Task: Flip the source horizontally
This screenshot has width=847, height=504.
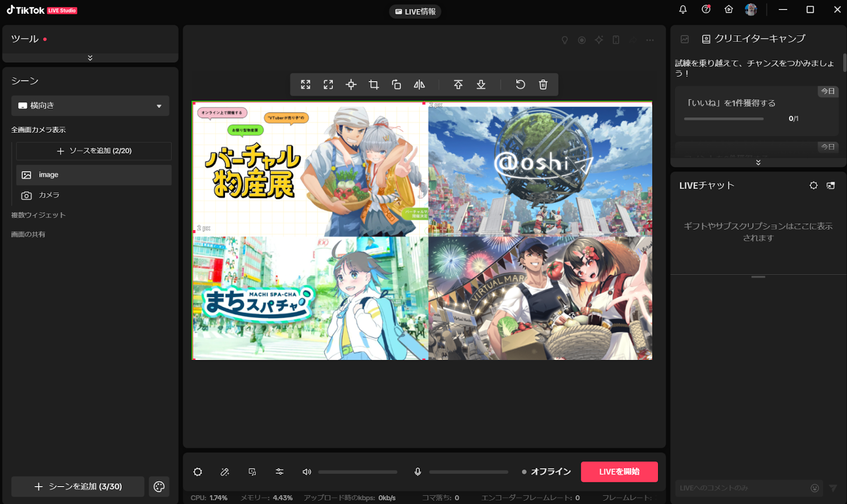Action: coord(419,85)
